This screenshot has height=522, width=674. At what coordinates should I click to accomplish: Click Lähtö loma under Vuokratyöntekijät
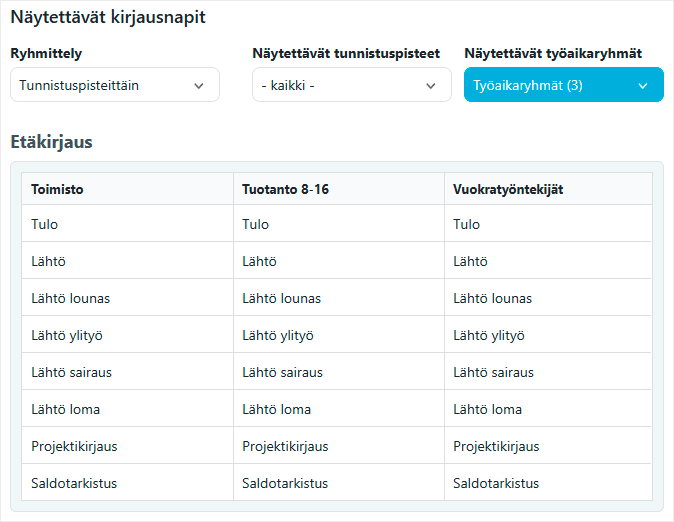(x=487, y=409)
